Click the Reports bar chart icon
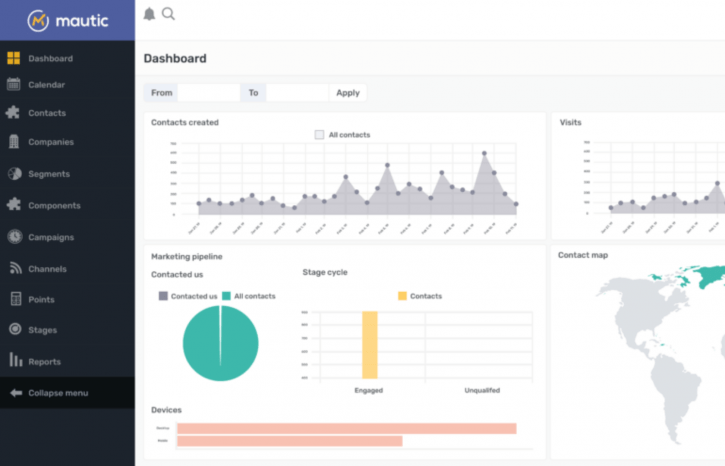Image resolution: width=725 pixels, height=466 pixels. [14, 361]
